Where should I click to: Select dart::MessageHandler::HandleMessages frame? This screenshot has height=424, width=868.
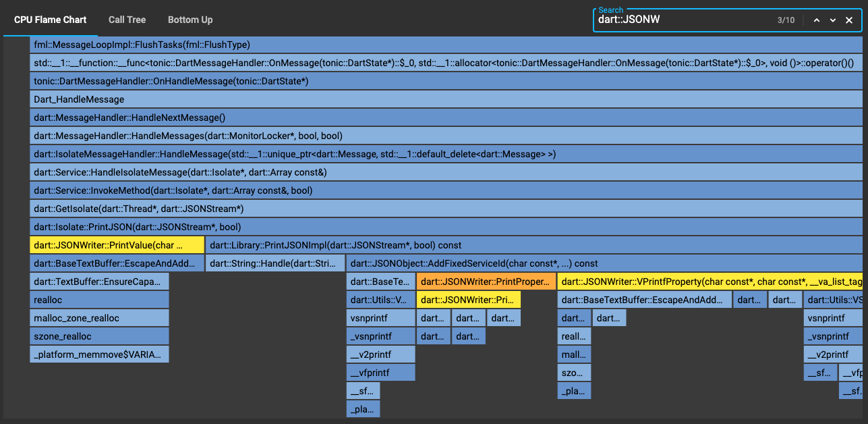tap(446, 136)
